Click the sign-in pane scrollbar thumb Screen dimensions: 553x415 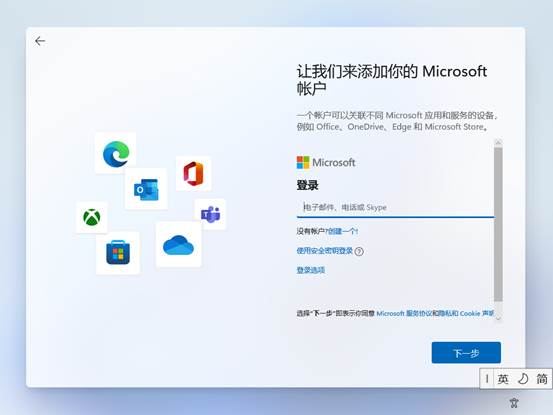[498, 225]
